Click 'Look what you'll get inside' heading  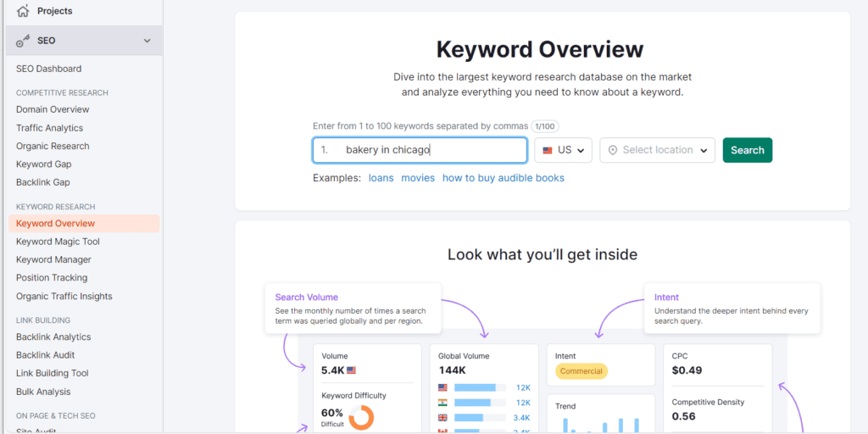(542, 254)
